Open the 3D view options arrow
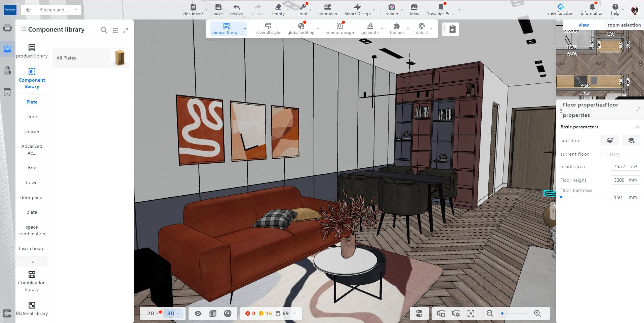 (x=177, y=314)
